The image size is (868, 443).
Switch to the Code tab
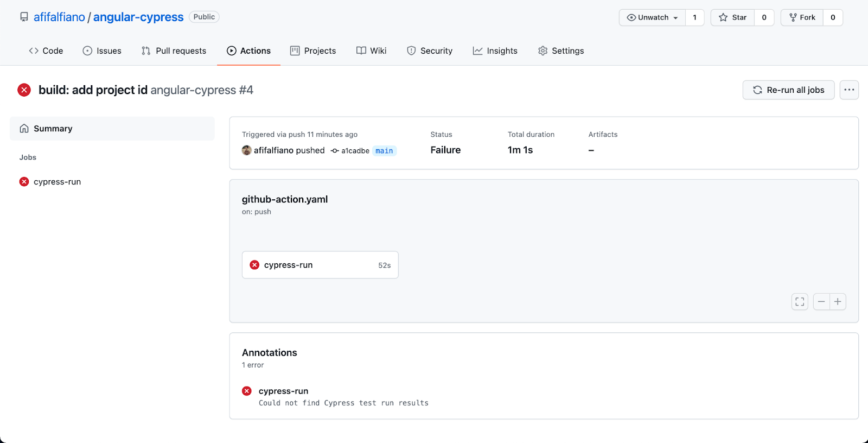[46, 50]
